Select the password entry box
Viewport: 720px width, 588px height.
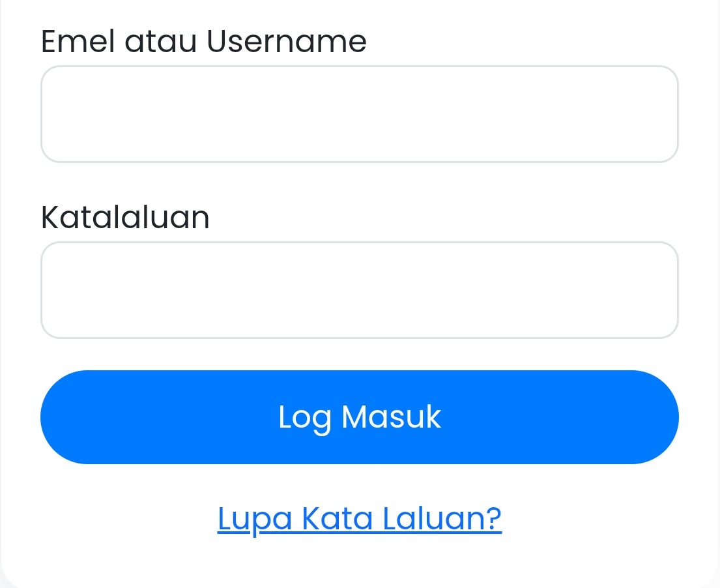pos(359,290)
